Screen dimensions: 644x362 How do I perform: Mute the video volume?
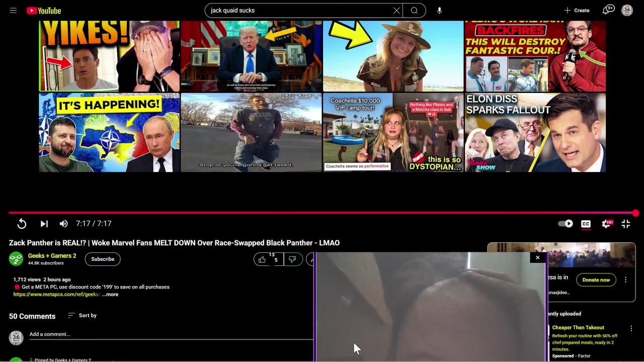63,224
